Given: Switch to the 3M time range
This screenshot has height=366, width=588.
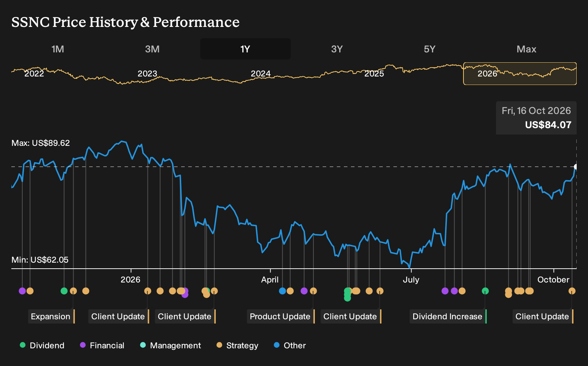Looking at the screenshot, I should coord(152,49).
